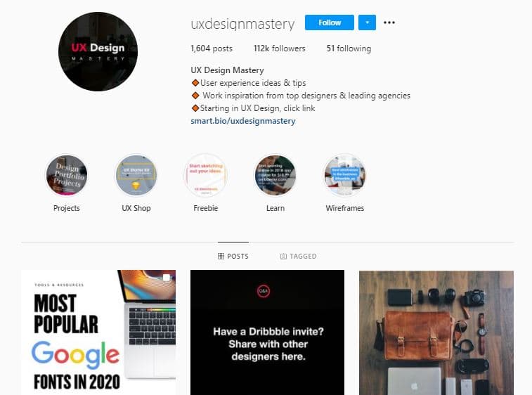This screenshot has height=395, width=532.
Task: Open the Dribbble invite post
Action: (x=267, y=332)
